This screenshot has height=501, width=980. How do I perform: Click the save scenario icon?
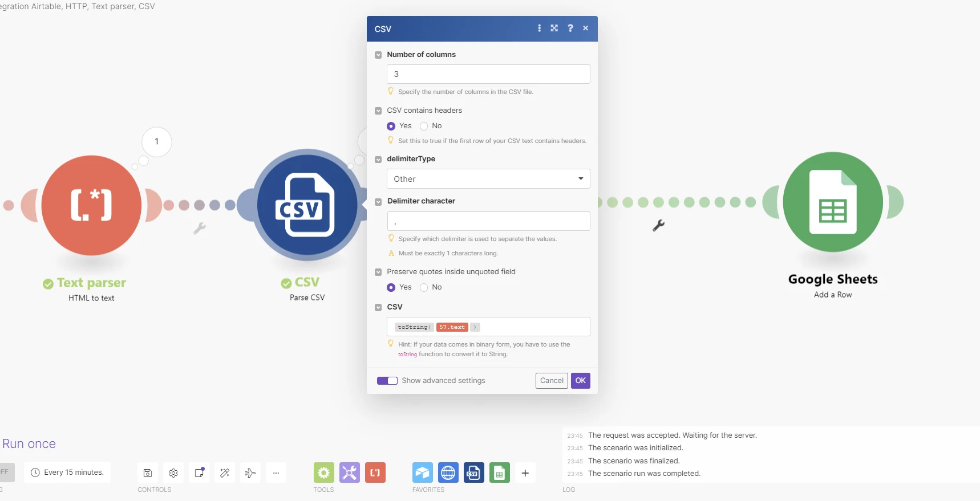click(148, 473)
